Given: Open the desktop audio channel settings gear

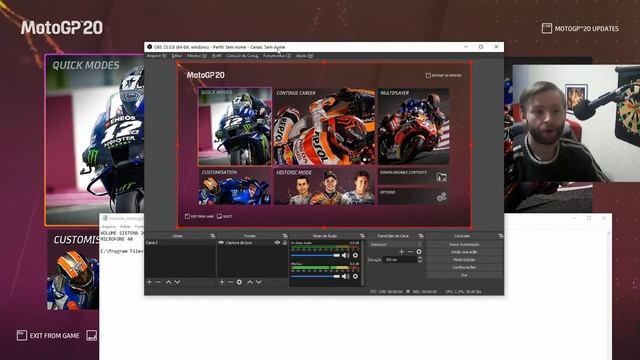Looking at the screenshot, I should (x=356, y=255).
